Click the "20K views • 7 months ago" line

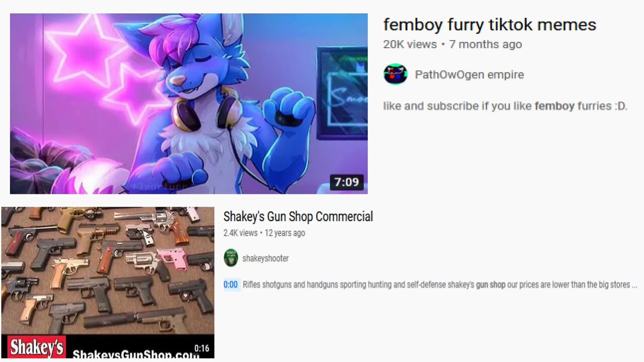(x=452, y=44)
